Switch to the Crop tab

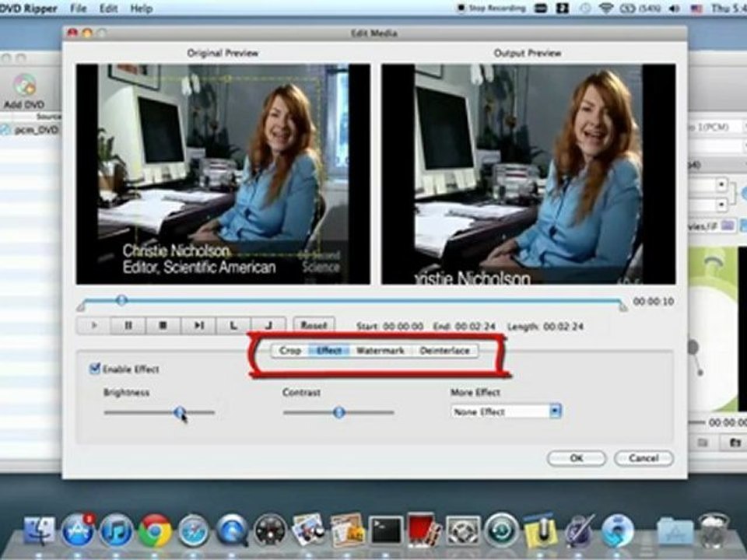pos(289,351)
